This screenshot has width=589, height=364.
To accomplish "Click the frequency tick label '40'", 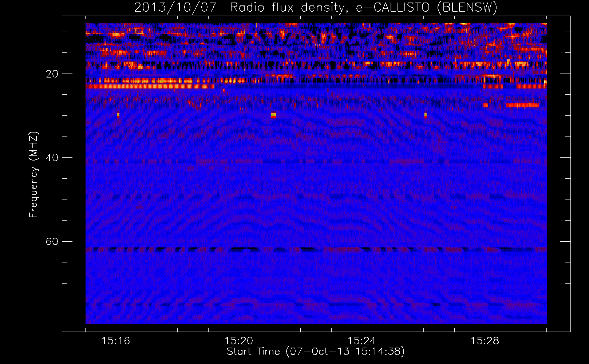I will click(x=52, y=158).
